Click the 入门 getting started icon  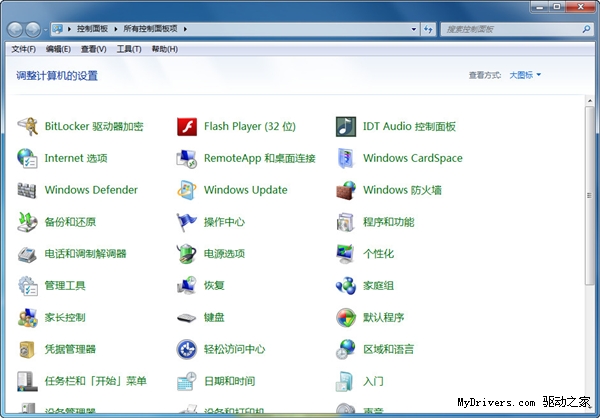pyautogui.click(x=346, y=381)
